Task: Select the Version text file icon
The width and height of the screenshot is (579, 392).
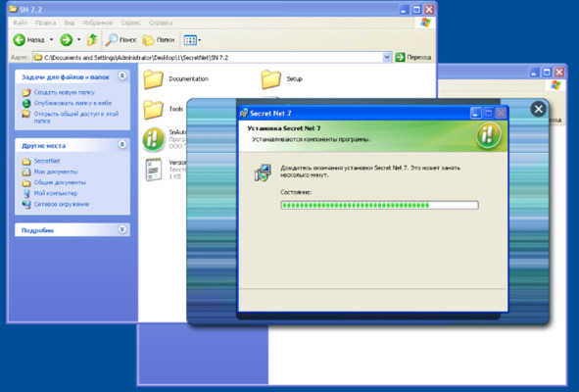Action: click(154, 170)
